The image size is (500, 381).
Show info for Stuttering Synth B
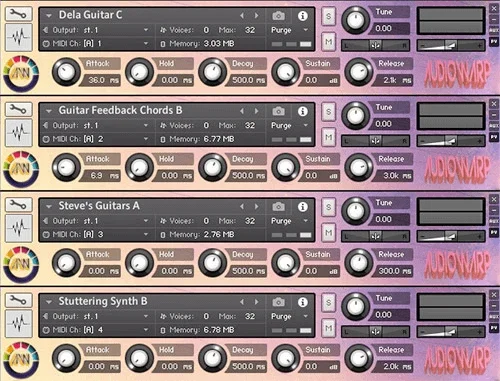pos(303,302)
